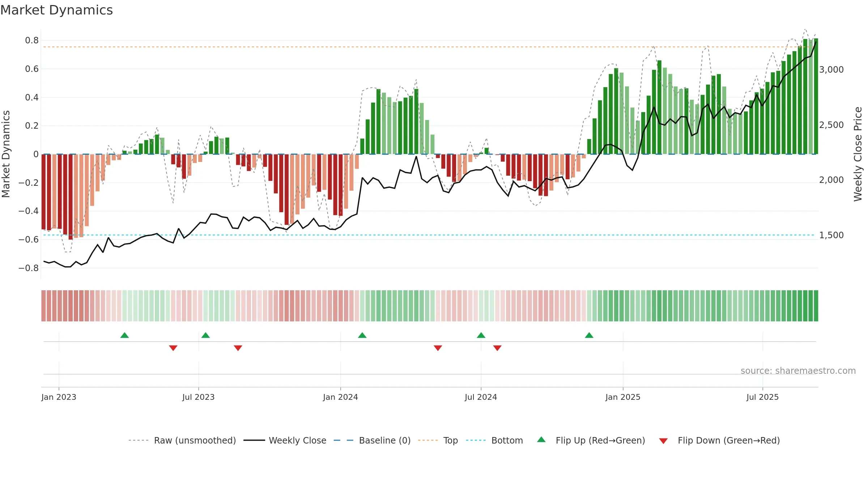Click the Weekly Close Price axis title
868x488 pixels.
click(x=858, y=154)
